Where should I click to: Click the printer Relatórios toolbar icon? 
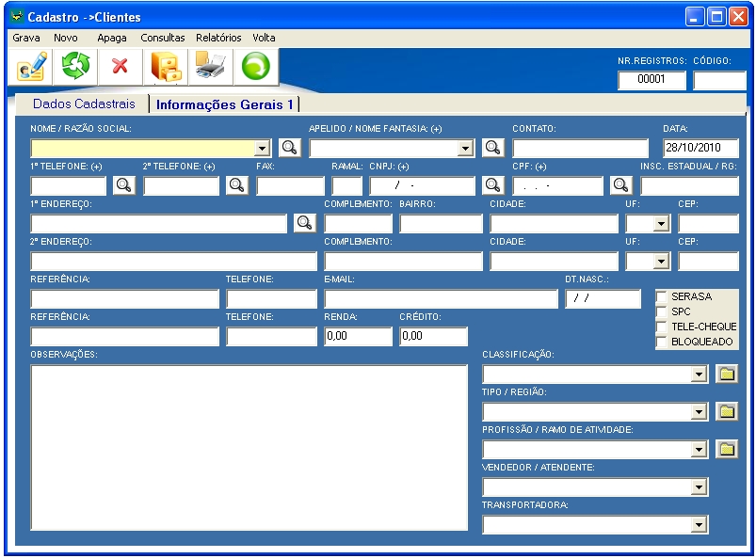tap(210, 68)
